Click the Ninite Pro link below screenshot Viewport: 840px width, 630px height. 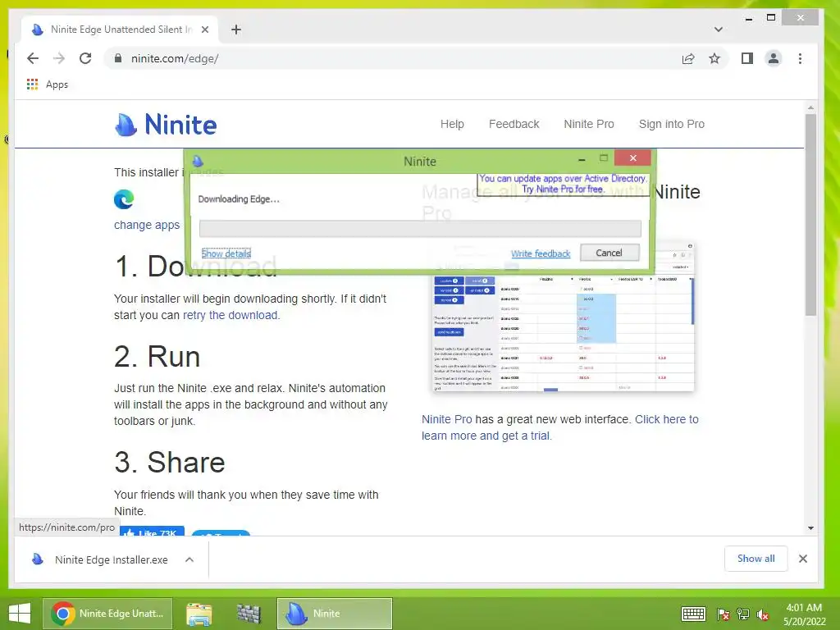pos(447,419)
